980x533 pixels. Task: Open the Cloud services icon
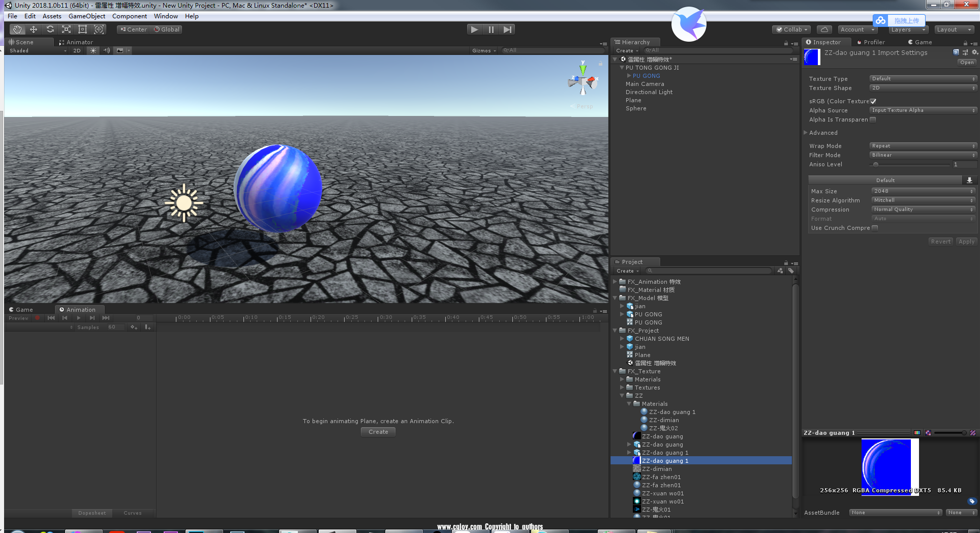[x=824, y=29]
